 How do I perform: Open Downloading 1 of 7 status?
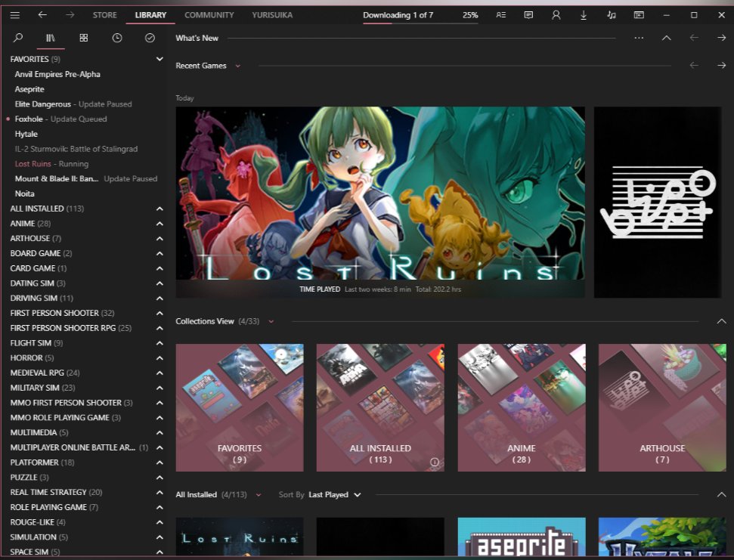tap(398, 15)
